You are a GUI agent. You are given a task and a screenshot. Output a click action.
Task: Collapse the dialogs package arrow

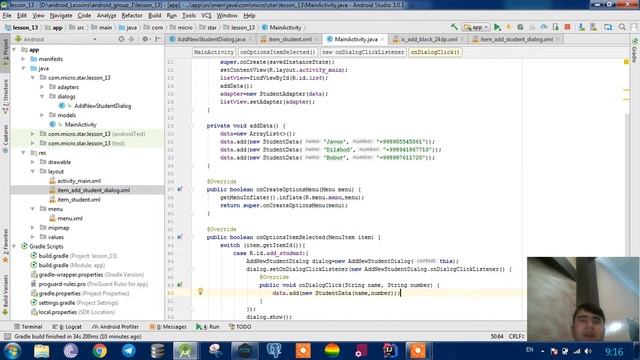click(42, 96)
